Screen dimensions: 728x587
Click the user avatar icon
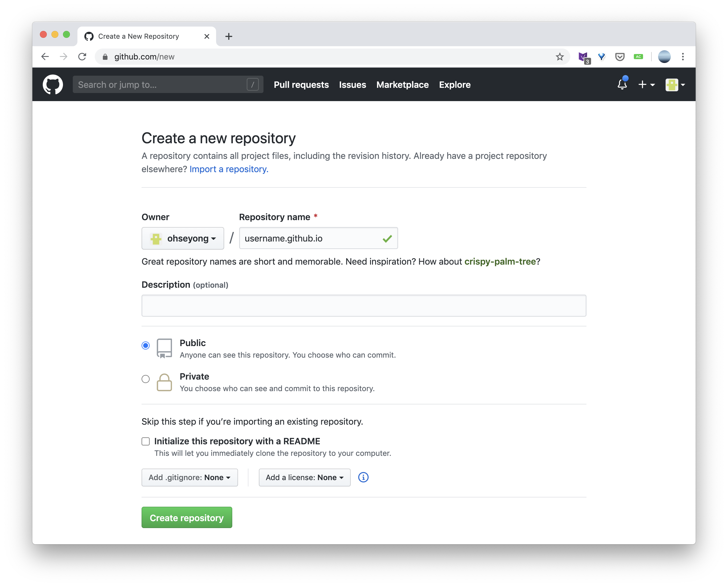pyautogui.click(x=671, y=84)
